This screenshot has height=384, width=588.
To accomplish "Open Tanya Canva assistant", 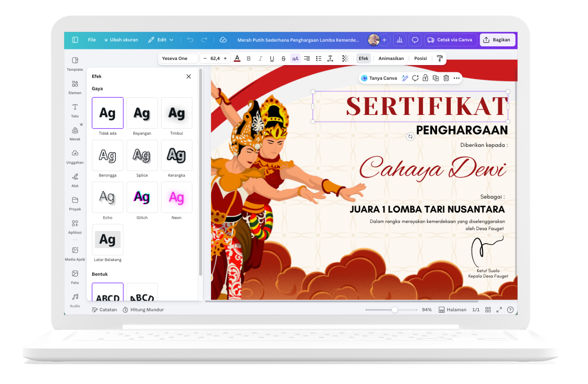I will [x=379, y=78].
